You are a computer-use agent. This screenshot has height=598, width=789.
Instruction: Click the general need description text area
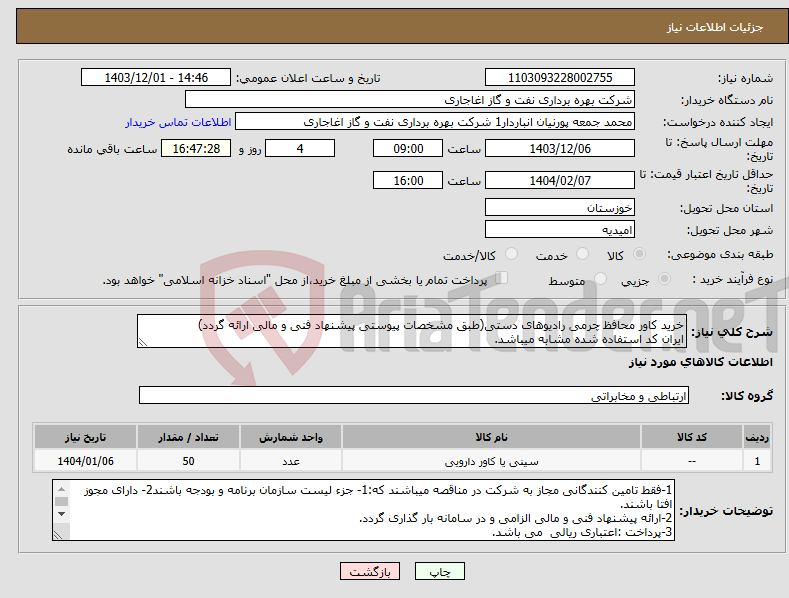click(x=412, y=331)
